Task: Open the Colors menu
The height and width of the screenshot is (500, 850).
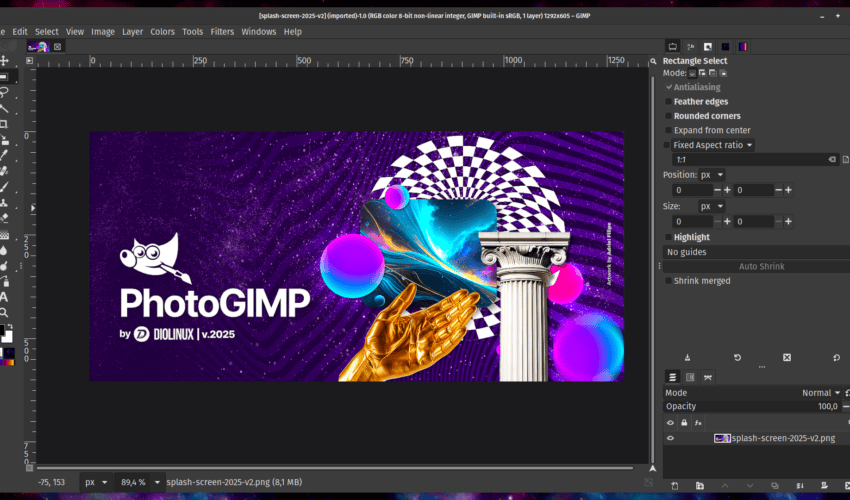Action: 162,31
